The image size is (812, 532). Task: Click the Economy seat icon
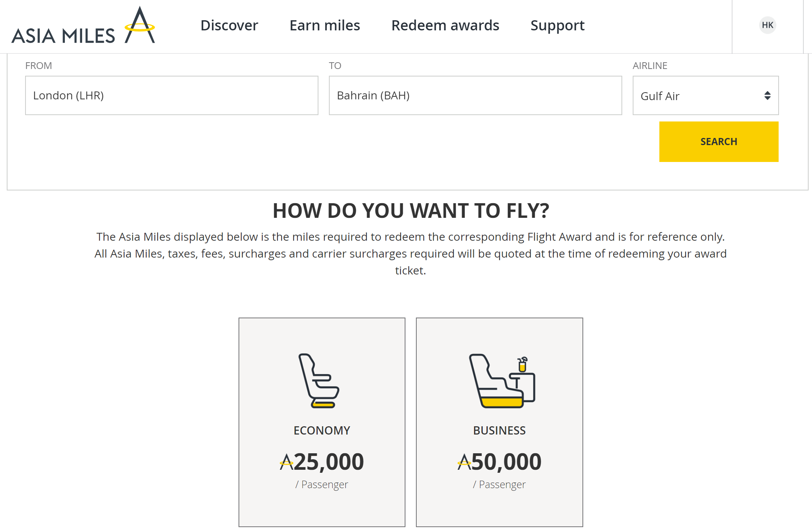319,381
